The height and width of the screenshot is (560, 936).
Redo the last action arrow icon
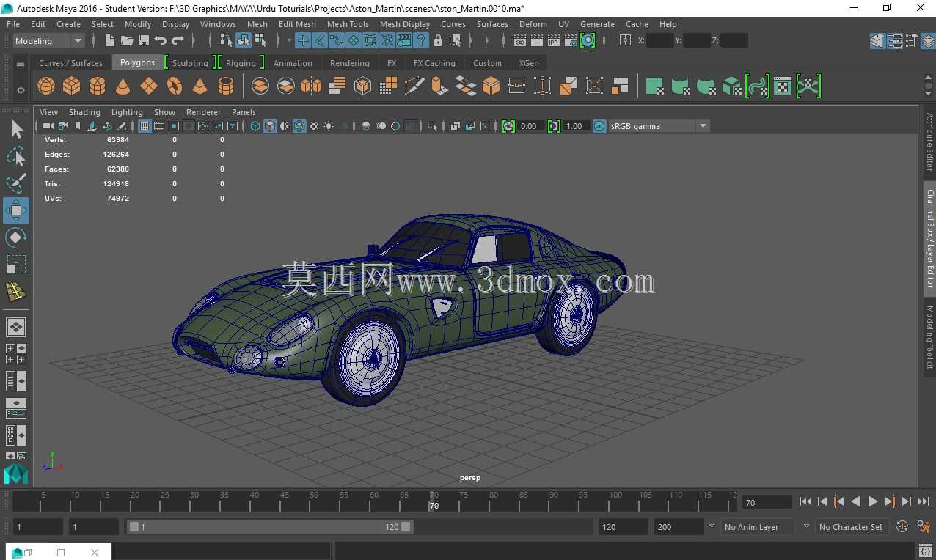coord(178,40)
